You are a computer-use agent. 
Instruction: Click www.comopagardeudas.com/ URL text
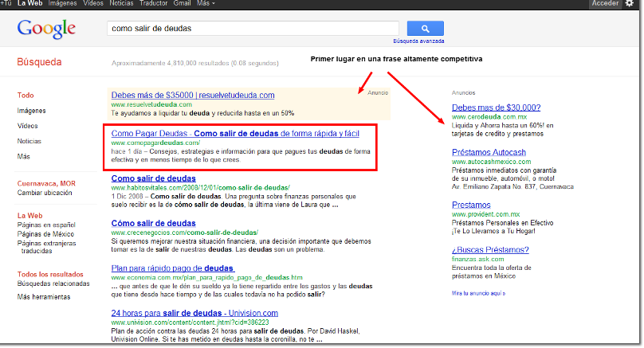pyautogui.click(x=155, y=143)
